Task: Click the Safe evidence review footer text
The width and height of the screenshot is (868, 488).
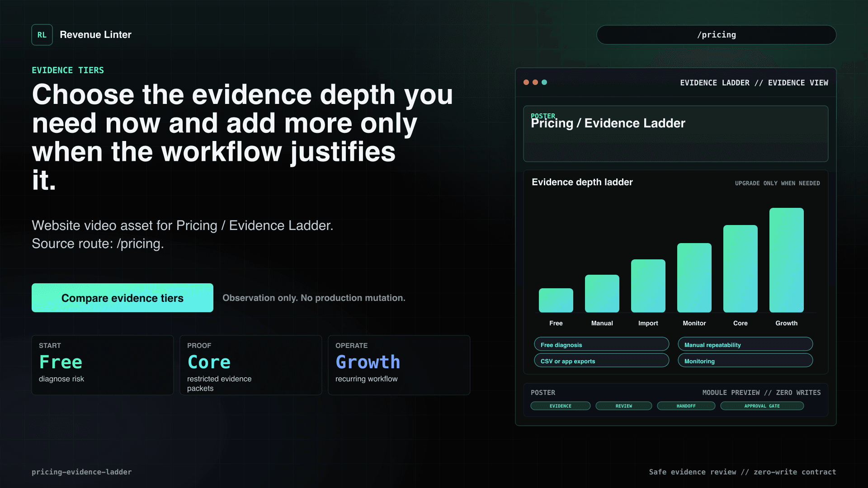Action: pos(742,472)
